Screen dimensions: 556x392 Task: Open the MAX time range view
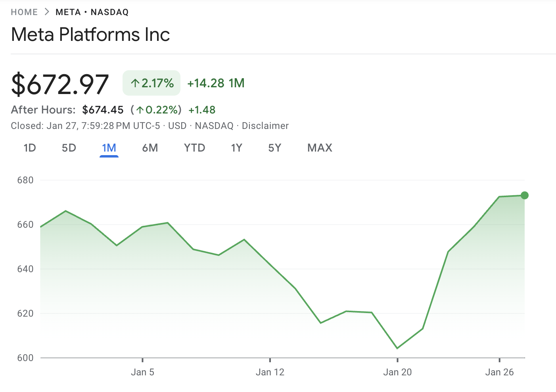(x=319, y=148)
